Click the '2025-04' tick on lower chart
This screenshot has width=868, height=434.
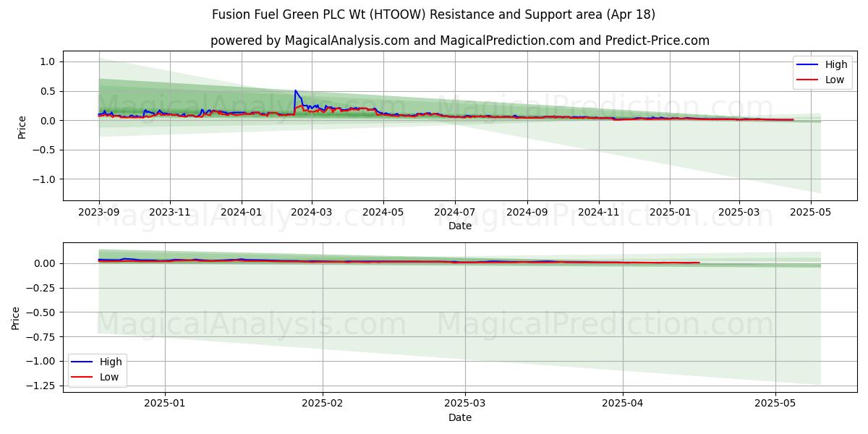pos(623,403)
